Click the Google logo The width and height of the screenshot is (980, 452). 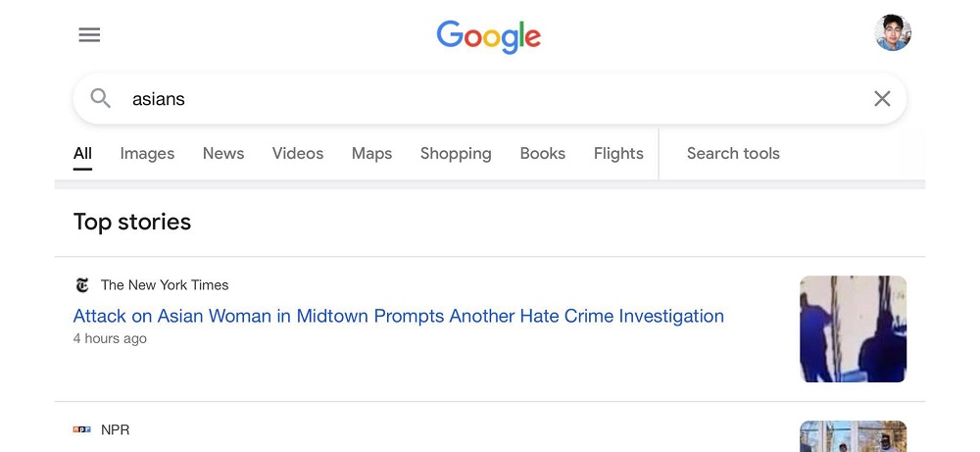(489, 37)
